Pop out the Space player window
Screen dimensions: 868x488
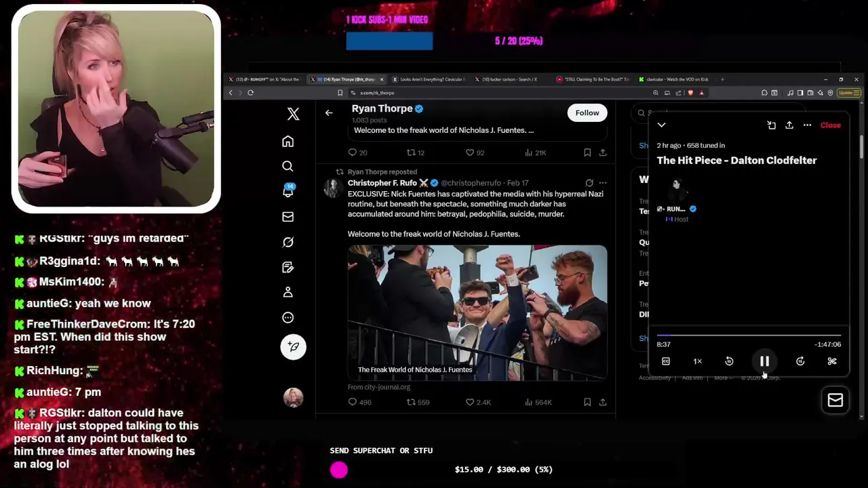[x=771, y=125]
